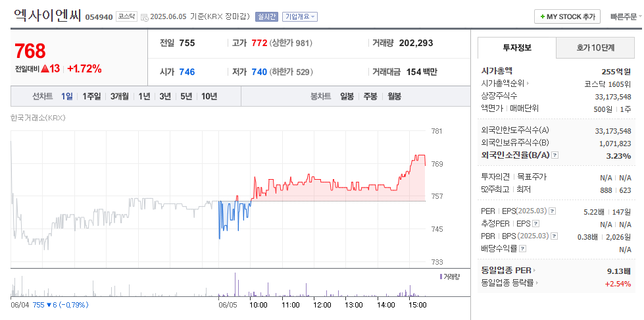The height and width of the screenshot is (320, 644).
Task: Show the 주봉 candlestick chart
Action: [370, 97]
